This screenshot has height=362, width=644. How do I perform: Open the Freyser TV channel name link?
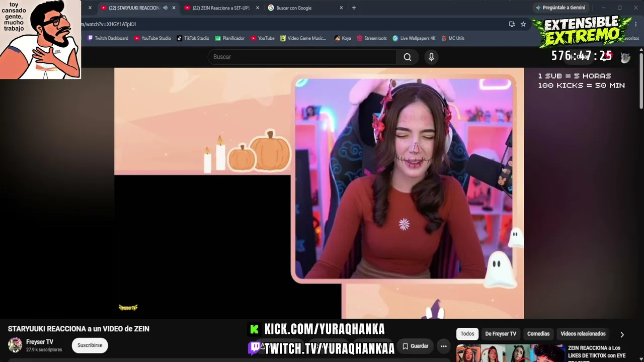click(x=40, y=342)
